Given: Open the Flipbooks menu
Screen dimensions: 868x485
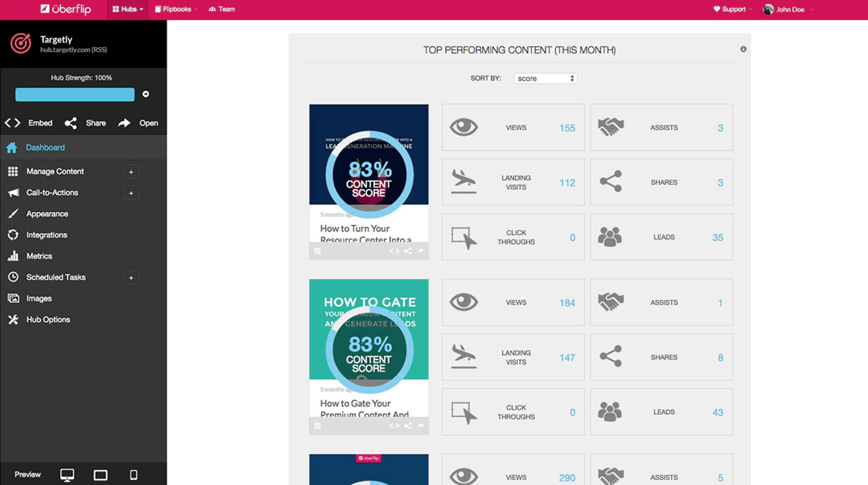Looking at the screenshot, I should point(176,10).
